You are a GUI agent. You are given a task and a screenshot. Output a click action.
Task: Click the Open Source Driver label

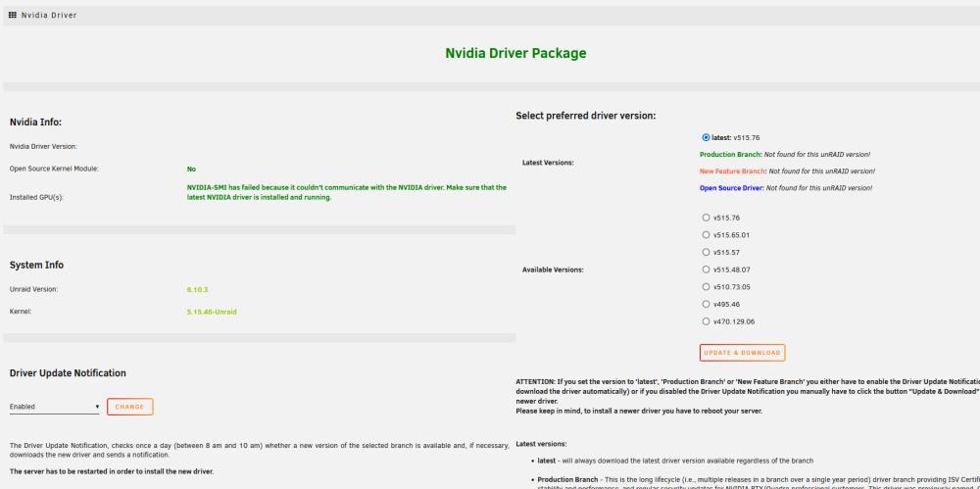coord(731,187)
